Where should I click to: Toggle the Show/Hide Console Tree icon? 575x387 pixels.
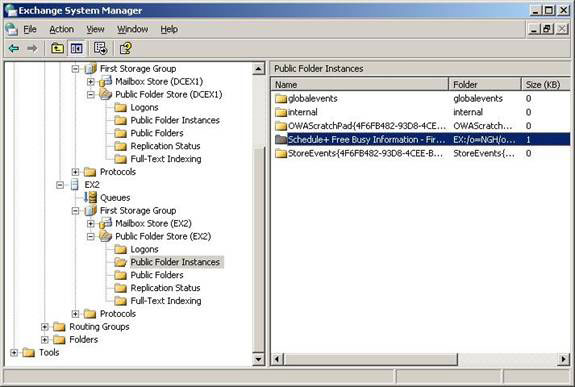click(x=77, y=48)
